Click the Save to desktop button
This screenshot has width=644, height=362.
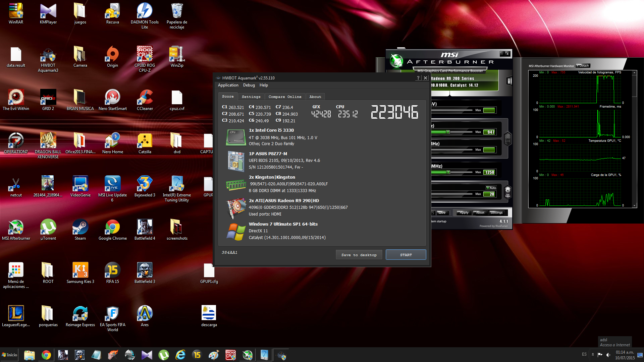click(x=359, y=255)
